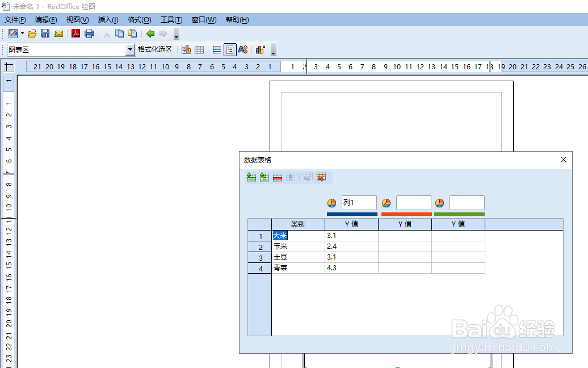Viewport: 588px width, 368px height.
Task: Click the empty third series name field
Action: [467, 203]
